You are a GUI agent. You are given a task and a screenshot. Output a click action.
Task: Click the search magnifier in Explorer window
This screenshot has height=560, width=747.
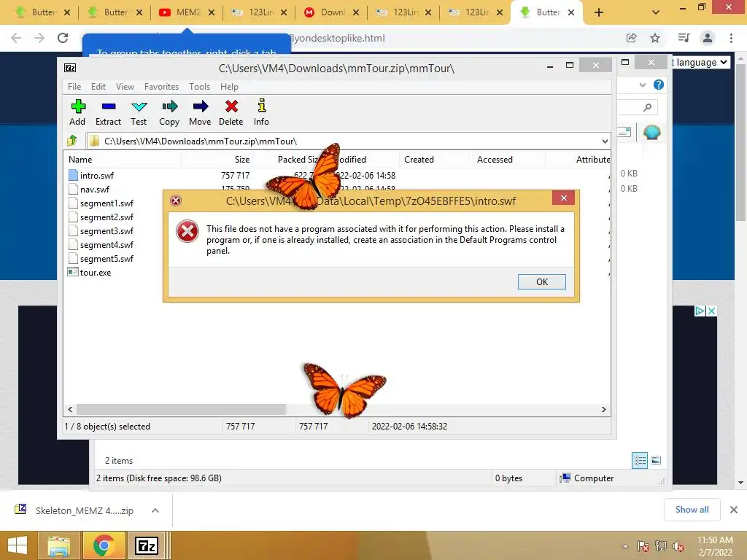(x=647, y=107)
